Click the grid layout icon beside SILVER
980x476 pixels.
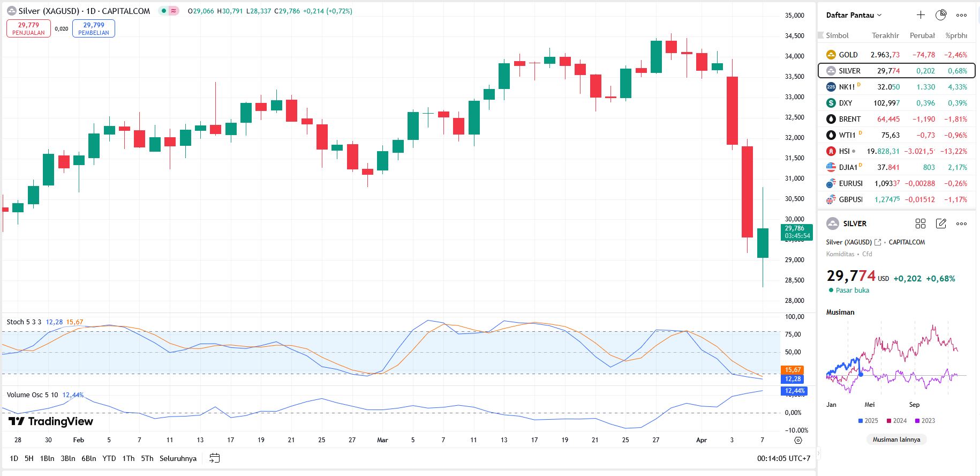921,224
